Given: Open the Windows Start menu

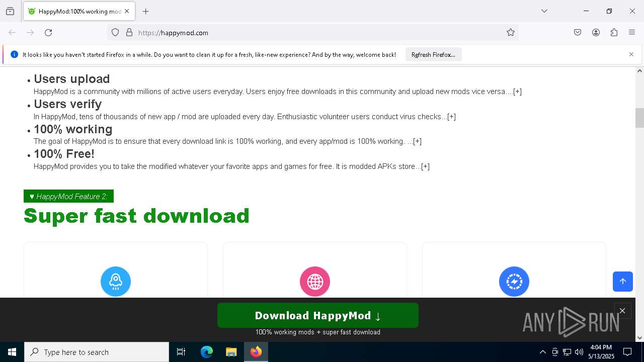Looking at the screenshot, I should (12, 352).
